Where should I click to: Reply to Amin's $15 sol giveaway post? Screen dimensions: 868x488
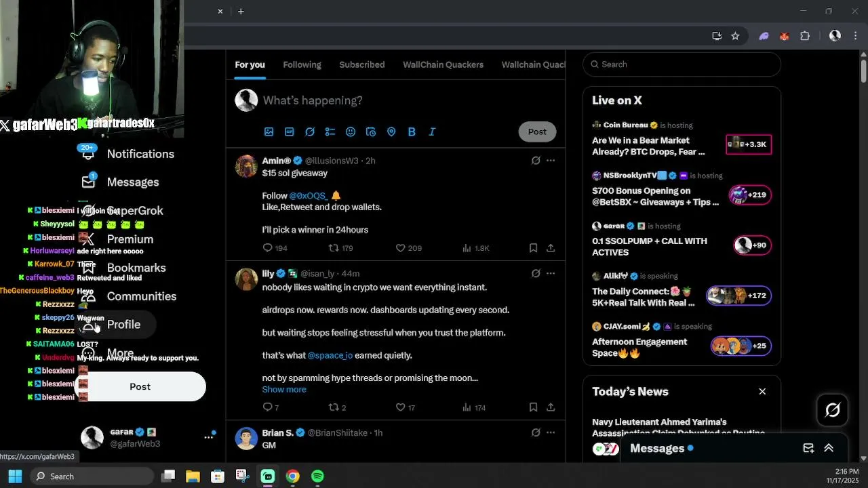pyautogui.click(x=275, y=248)
